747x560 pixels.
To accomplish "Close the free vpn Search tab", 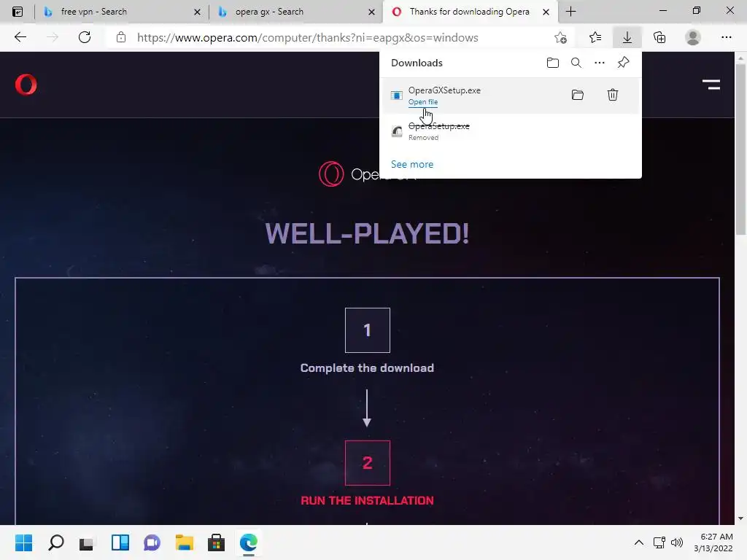I will (197, 12).
